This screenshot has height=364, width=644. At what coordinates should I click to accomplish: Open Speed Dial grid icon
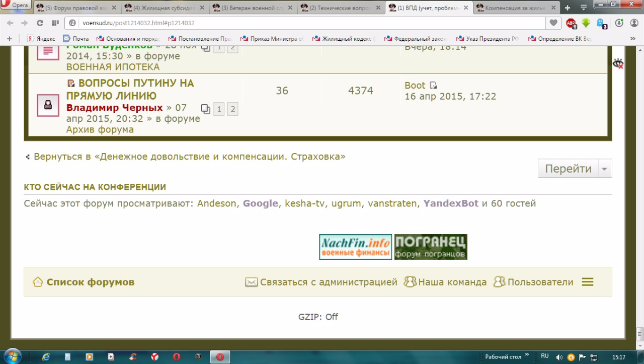(x=55, y=23)
